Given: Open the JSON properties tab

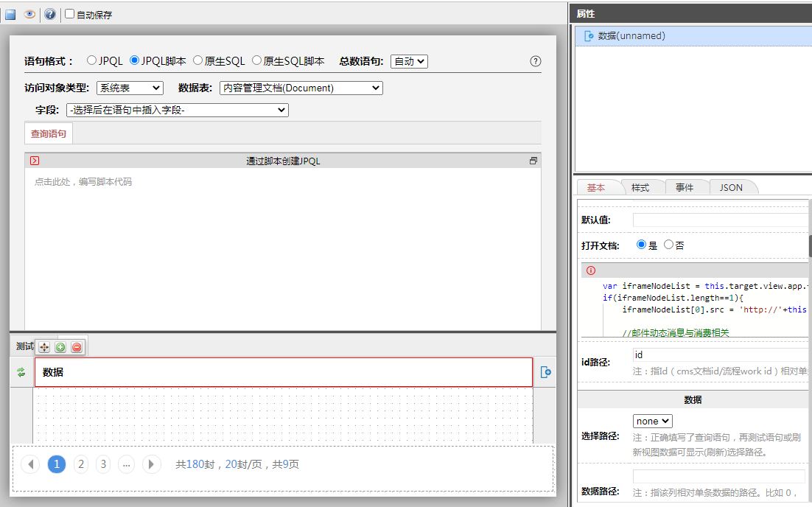Looking at the screenshot, I should 731,187.
